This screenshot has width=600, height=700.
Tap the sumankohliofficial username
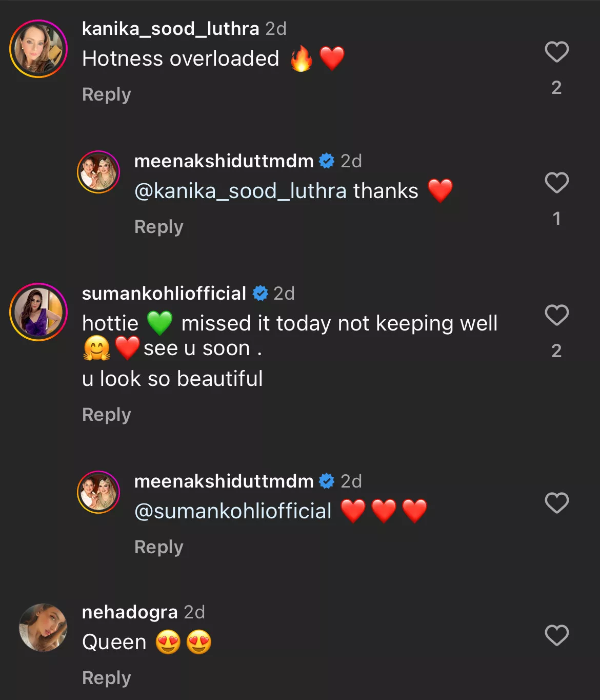coord(164,294)
